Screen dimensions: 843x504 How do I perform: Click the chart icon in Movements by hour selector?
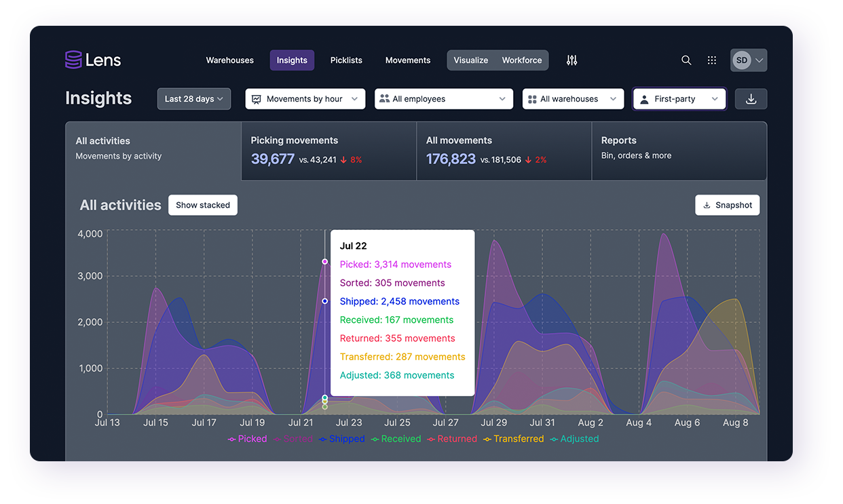[x=256, y=98]
